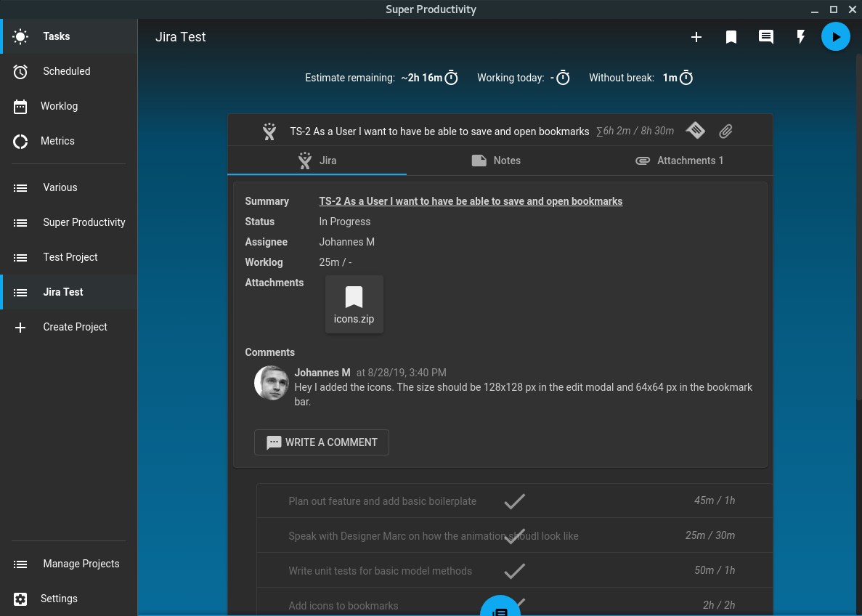Switch to the Notes tab

(496, 161)
